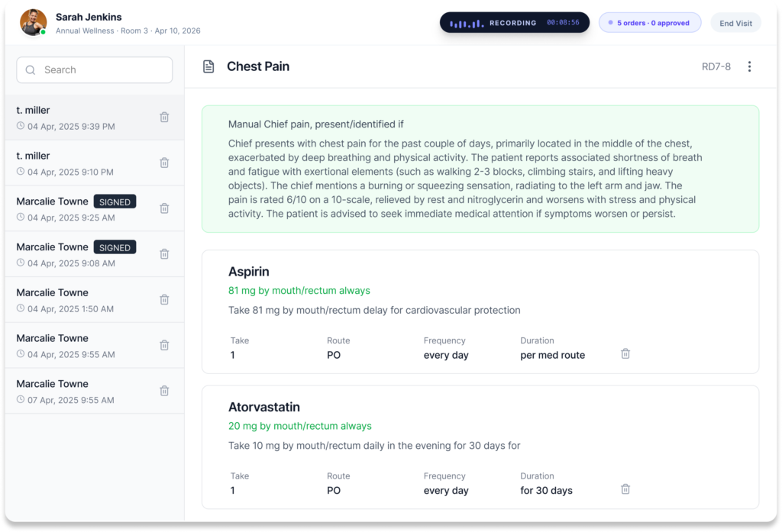Click Aspirin Duration value per med route

tap(553, 355)
